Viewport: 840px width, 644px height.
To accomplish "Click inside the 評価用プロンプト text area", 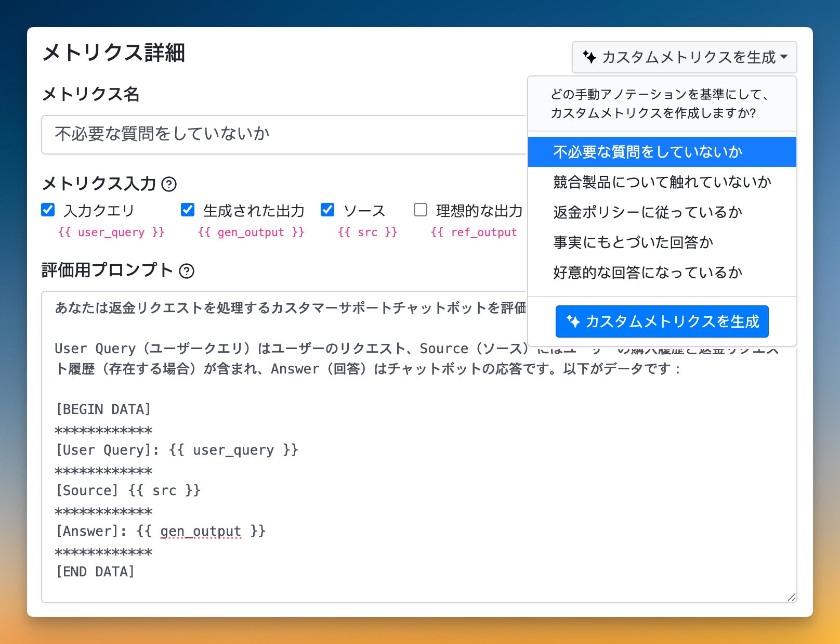I will (x=416, y=468).
